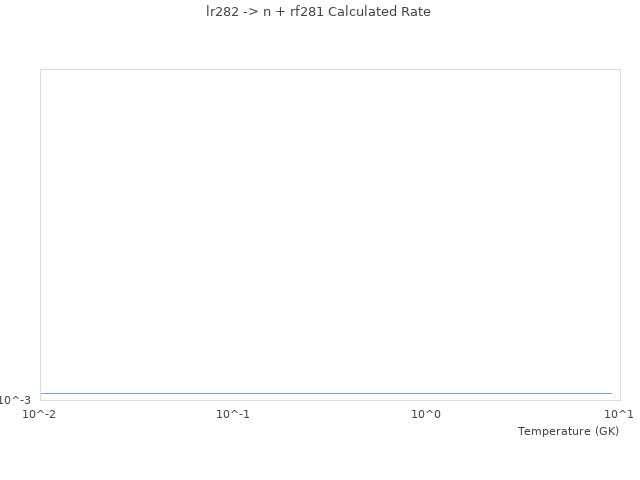Click the plus sign in the title
Screen dimensions: 640x480
point(280,12)
